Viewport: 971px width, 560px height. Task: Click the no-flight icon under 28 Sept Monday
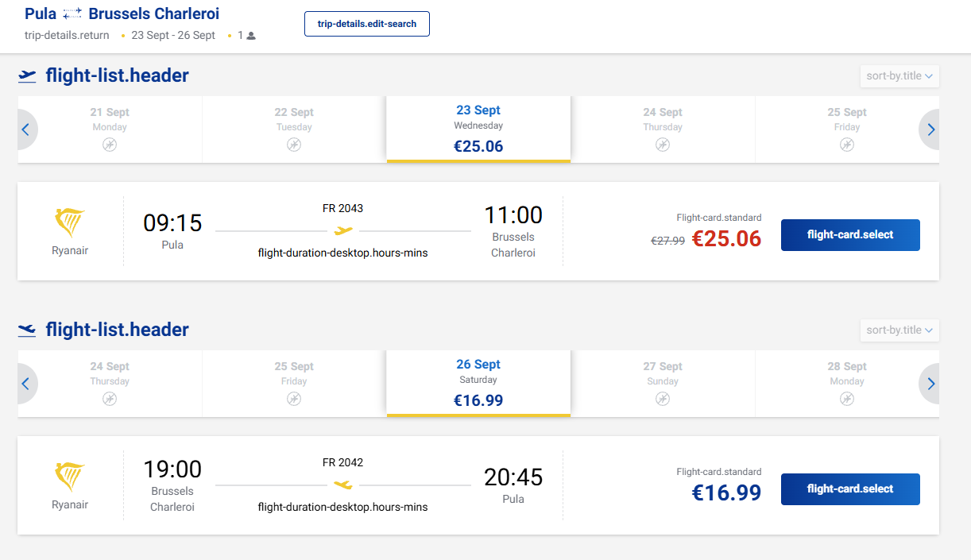847,399
